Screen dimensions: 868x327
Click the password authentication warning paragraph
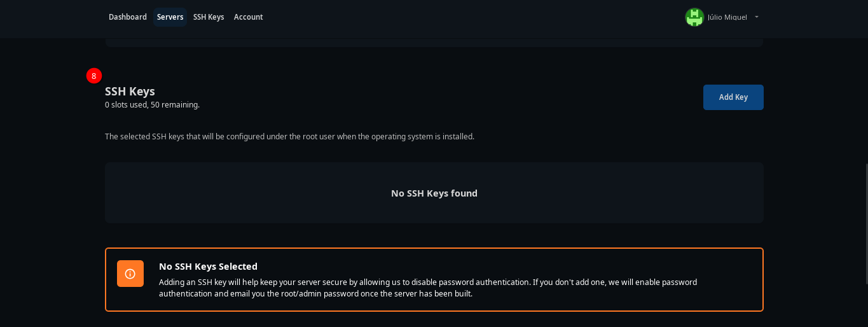427,288
